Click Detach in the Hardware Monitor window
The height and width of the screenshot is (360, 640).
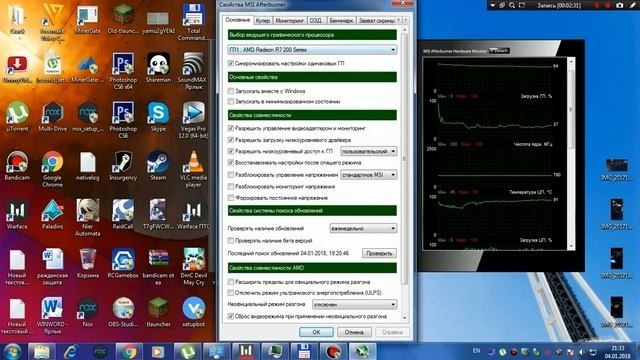pyautogui.click(x=499, y=51)
